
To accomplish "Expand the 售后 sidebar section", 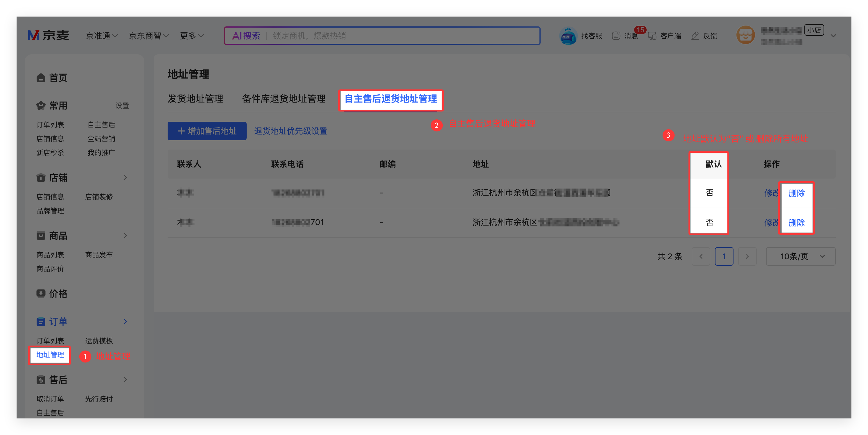I will point(125,380).
